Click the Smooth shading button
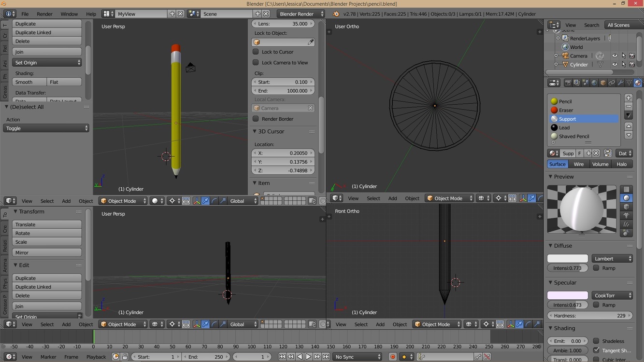The image size is (644, 362). [29, 82]
